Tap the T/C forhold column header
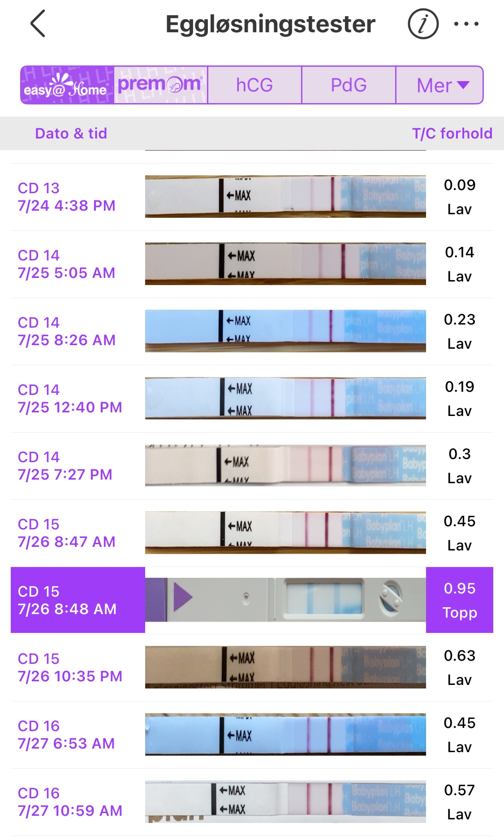Screen dimensions: 504x840 452,134
